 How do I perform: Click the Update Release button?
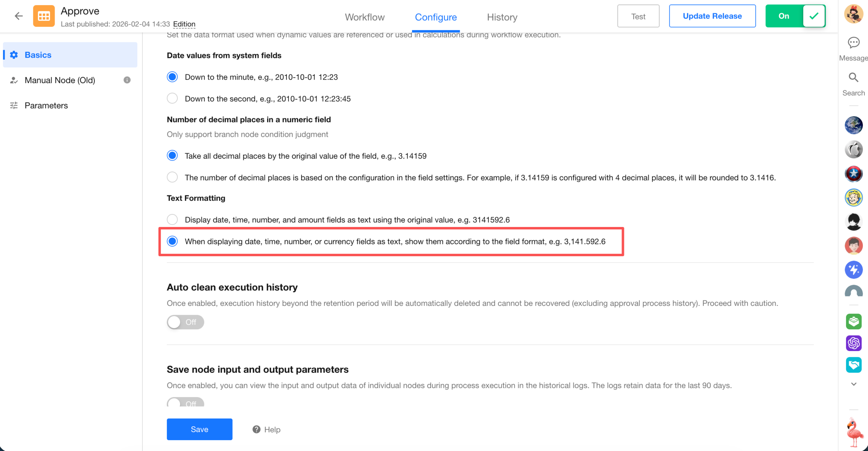(x=712, y=16)
